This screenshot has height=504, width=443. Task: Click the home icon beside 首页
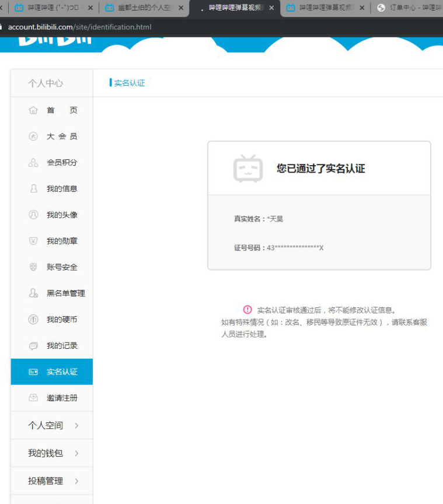pyautogui.click(x=33, y=110)
